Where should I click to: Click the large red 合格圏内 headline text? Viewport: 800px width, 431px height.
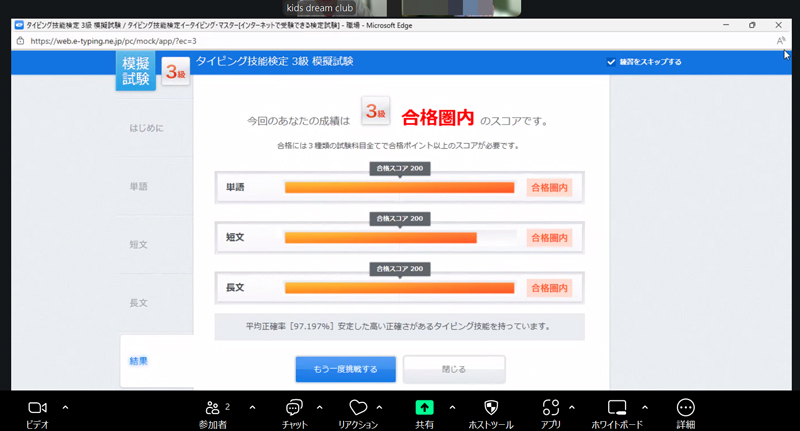tap(438, 118)
